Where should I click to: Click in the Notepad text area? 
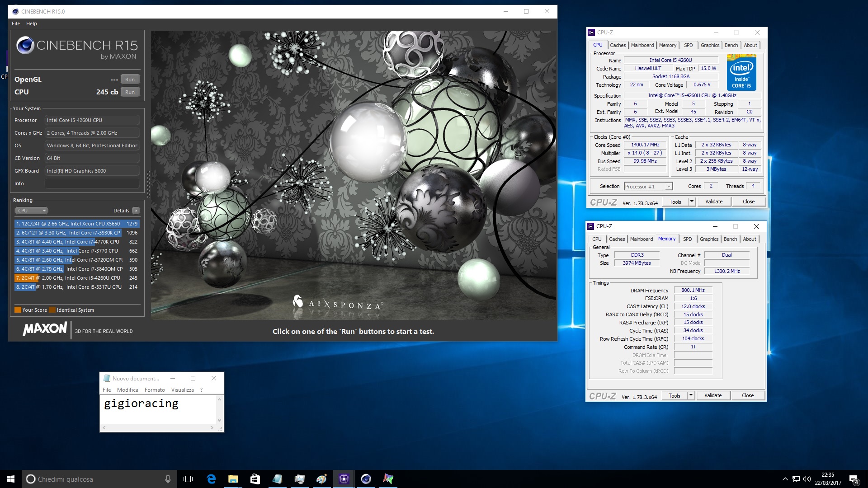click(x=158, y=409)
